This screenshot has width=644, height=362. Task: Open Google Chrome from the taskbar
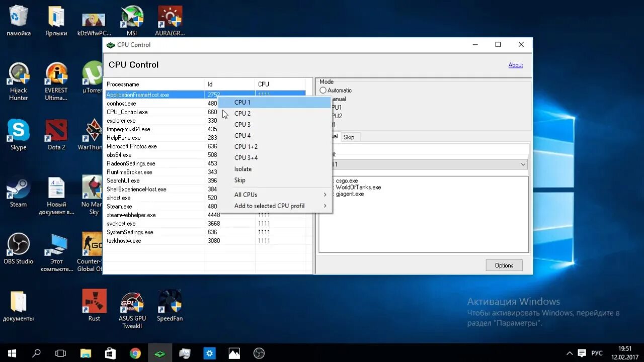click(x=135, y=353)
